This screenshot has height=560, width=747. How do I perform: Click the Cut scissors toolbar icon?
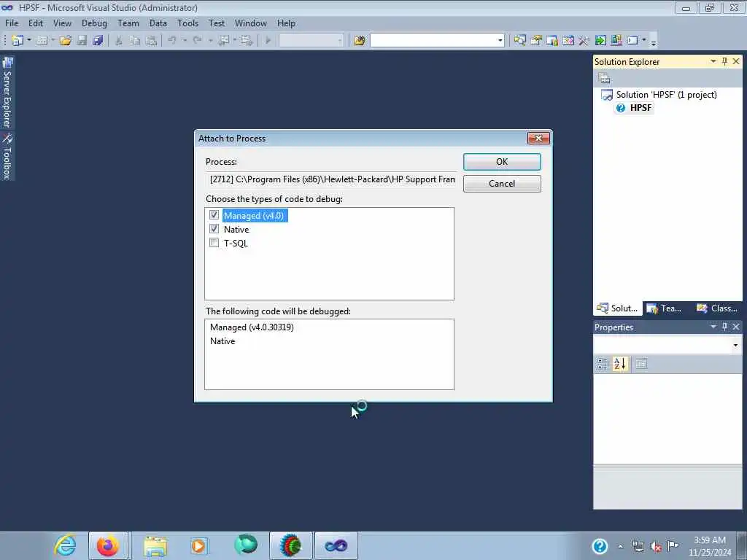pos(119,41)
